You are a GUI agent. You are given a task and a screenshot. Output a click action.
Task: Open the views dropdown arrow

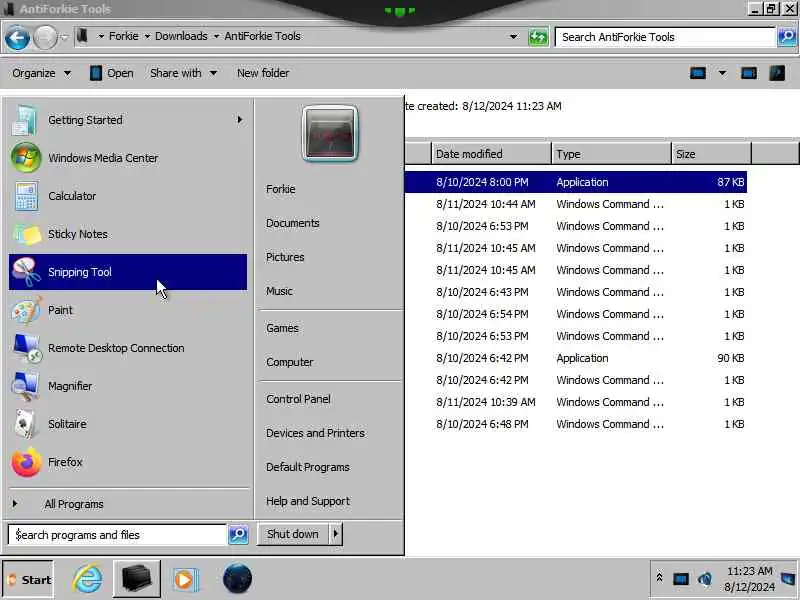[x=722, y=73]
